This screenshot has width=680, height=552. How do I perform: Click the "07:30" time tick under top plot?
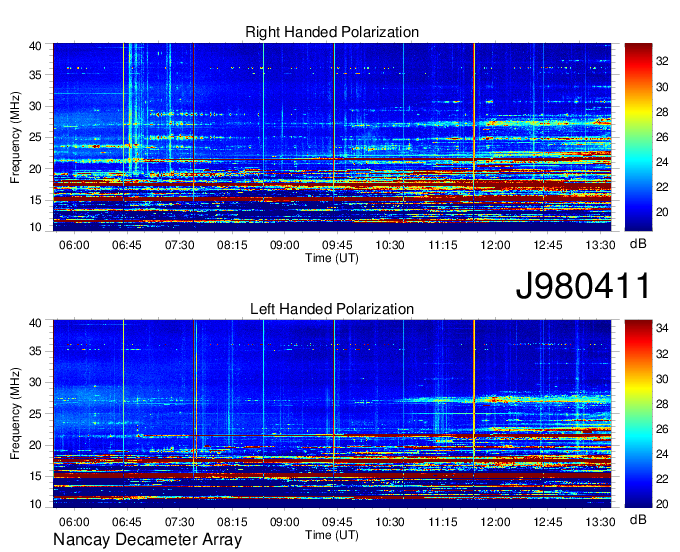click(180, 245)
